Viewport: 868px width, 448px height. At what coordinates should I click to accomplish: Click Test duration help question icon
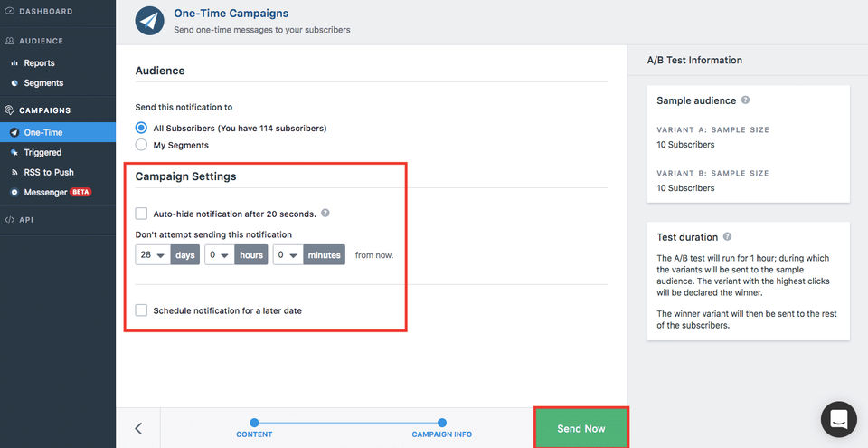click(726, 237)
